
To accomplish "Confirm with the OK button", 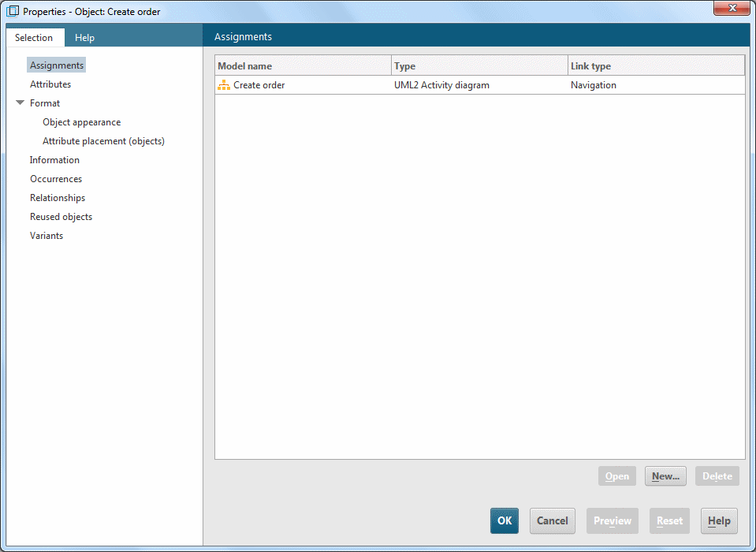I will tap(505, 520).
